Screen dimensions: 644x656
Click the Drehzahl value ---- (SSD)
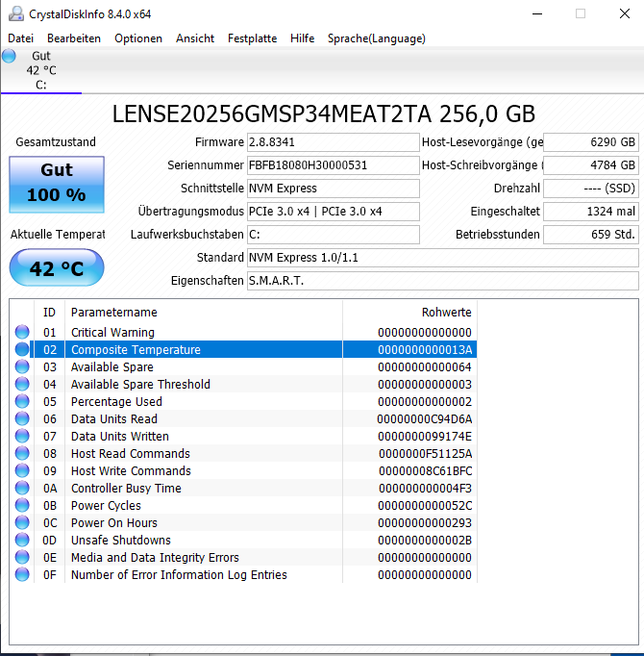click(591, 189)
